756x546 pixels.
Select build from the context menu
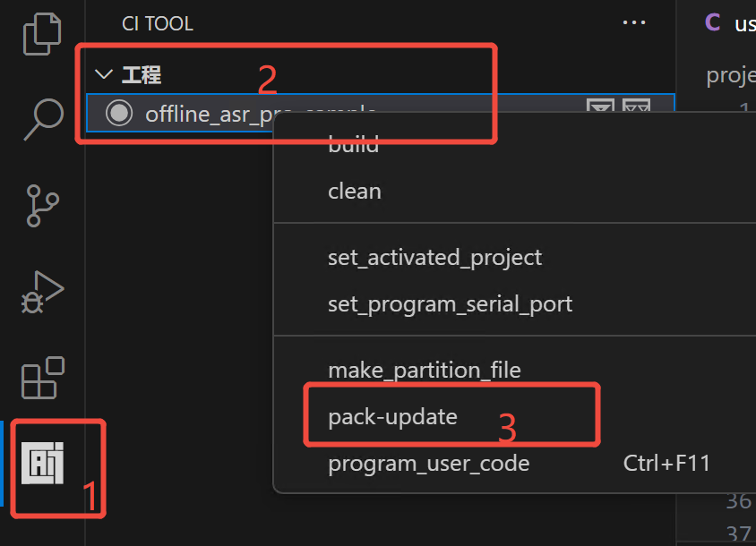352,143
